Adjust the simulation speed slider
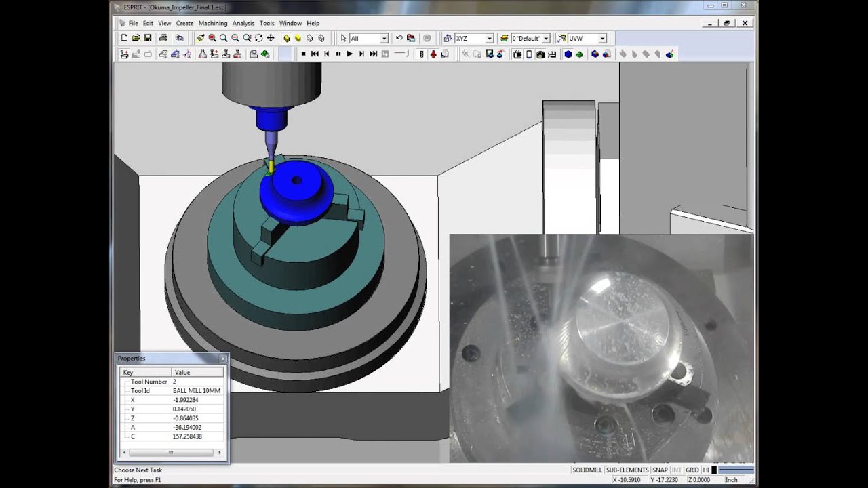Image resolution: width=868 pixels, height=488 pixels. point(401,54)
